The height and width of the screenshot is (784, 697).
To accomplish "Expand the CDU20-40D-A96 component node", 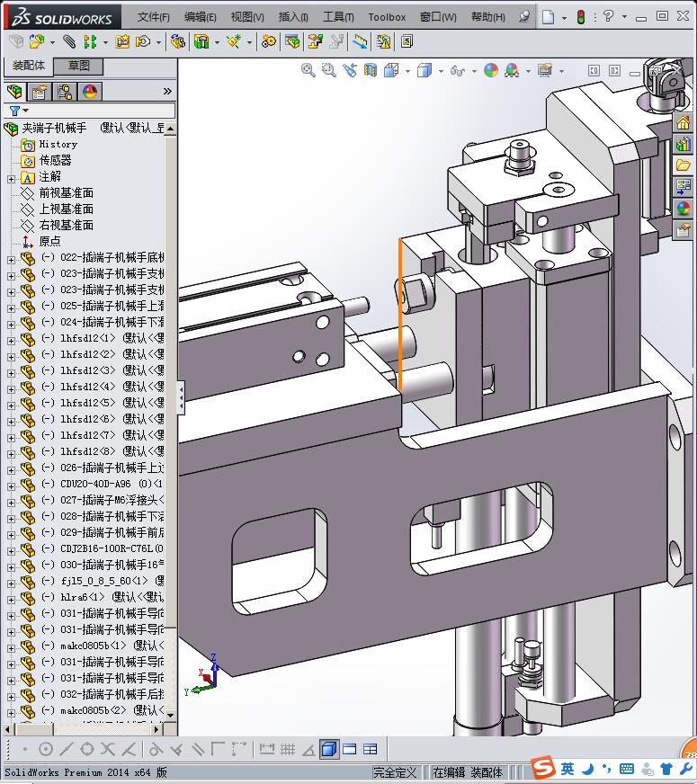I will click(x=11, y=485).
